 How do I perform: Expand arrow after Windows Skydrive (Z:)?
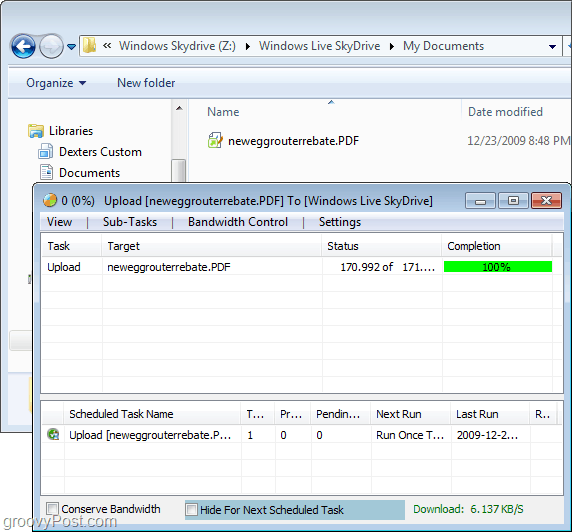(x=248, y=46)
